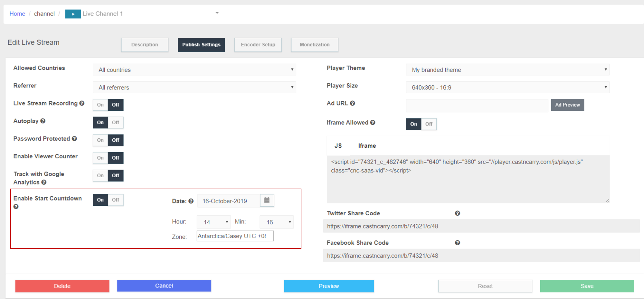Select the Publish Settings tab

pyautogui.click(x=201, y=45)
